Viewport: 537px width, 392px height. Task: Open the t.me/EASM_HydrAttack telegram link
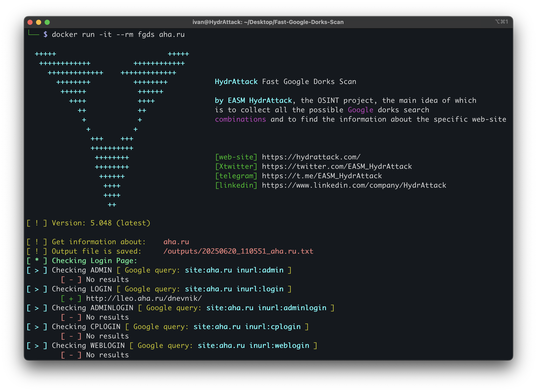click(322, 176)
